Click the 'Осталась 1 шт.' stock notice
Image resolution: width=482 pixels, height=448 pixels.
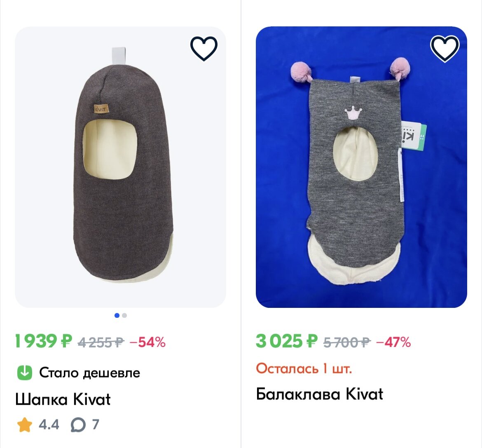click(304, 368)
